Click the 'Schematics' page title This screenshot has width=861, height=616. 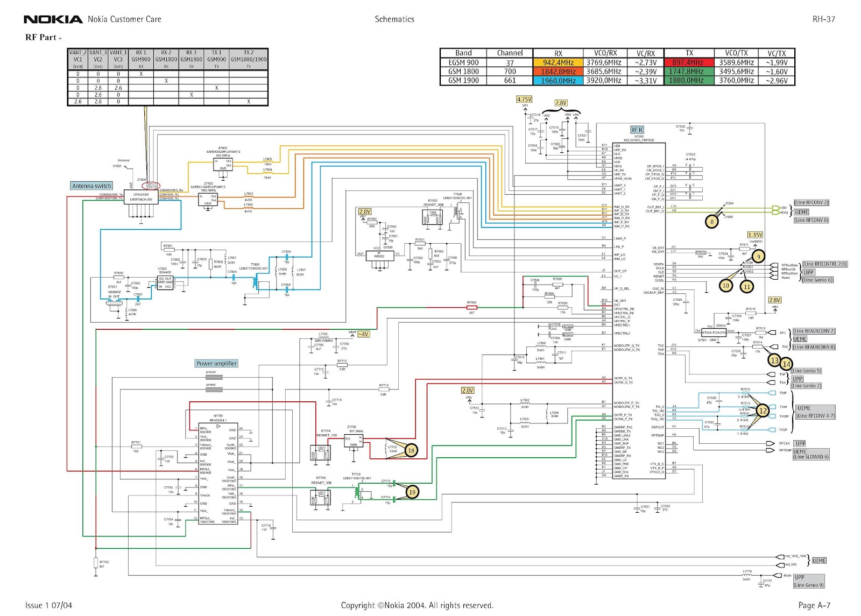[394, 19]
